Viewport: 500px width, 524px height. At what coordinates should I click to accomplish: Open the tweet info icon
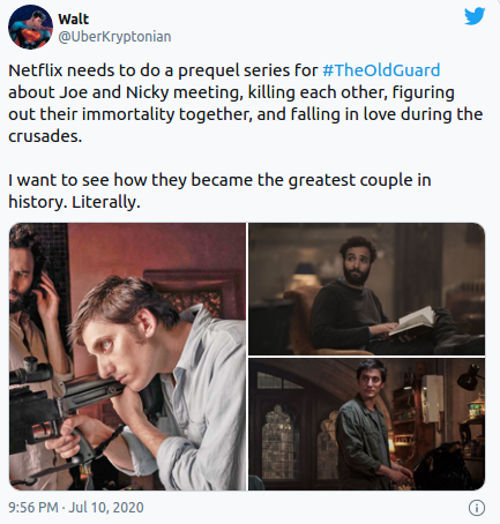coord(477,508)
